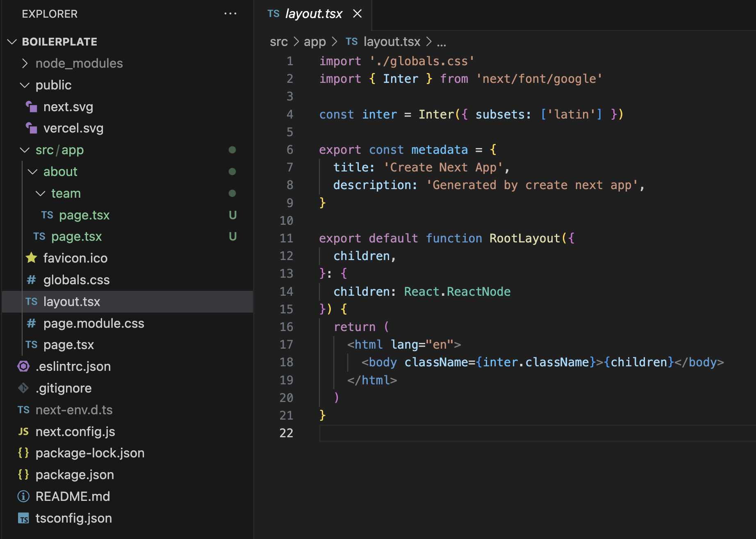Click the ESLint icon next to .eslintrc.json
The image size is (756, 539).
pos(23,366)
